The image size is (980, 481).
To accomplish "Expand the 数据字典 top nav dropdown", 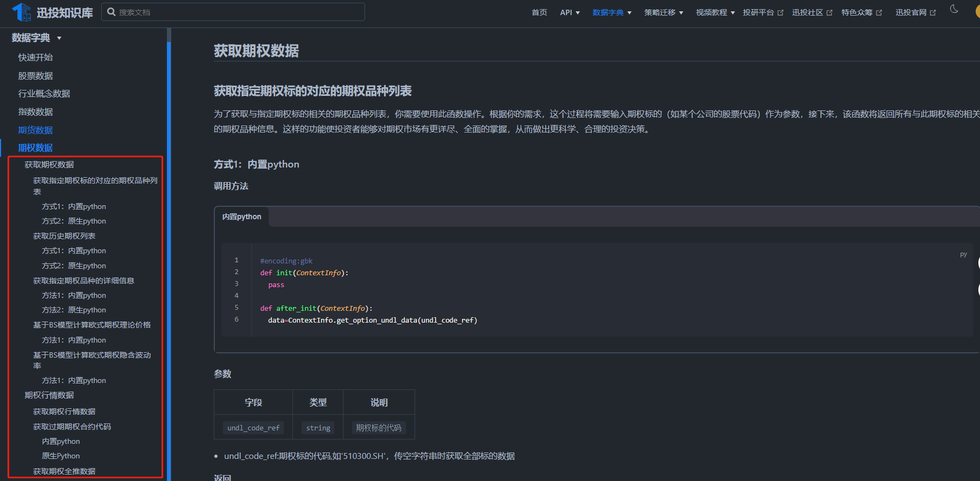I will pos(612,12).
